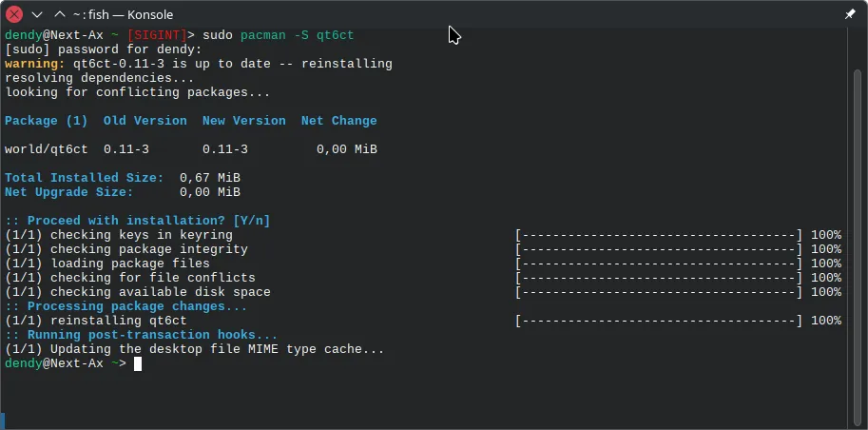
Task: Minimize the window using the down chevron
Action: click(x=36, y=14)
